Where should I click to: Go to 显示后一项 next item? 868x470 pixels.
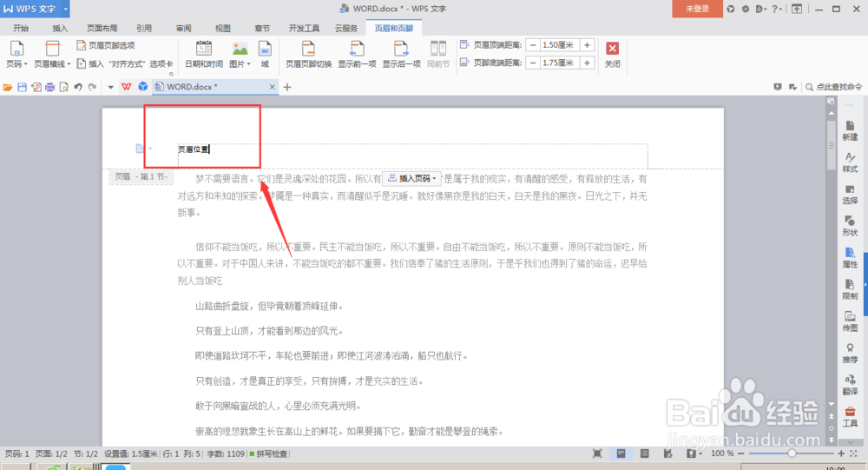tap(401, 55)
